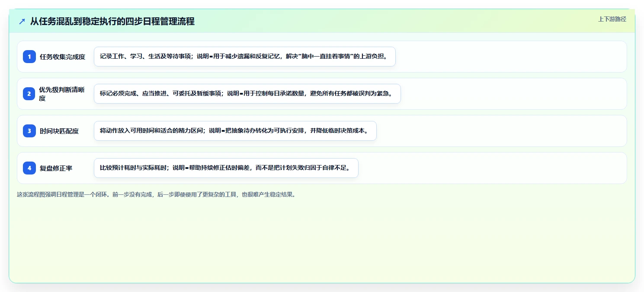
Task: Select the 优先级判断清晰度 step label
Action: point(62,94)
